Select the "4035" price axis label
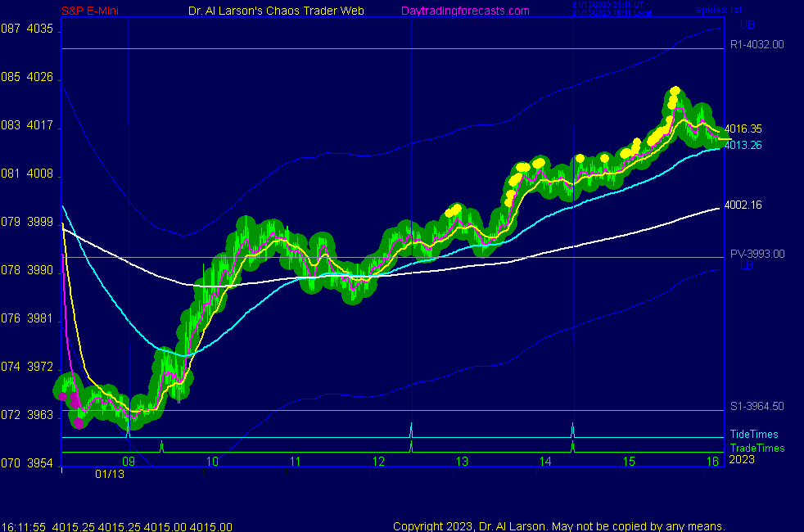The height and width of the screenshot is (532, 804). coord(40,29)
